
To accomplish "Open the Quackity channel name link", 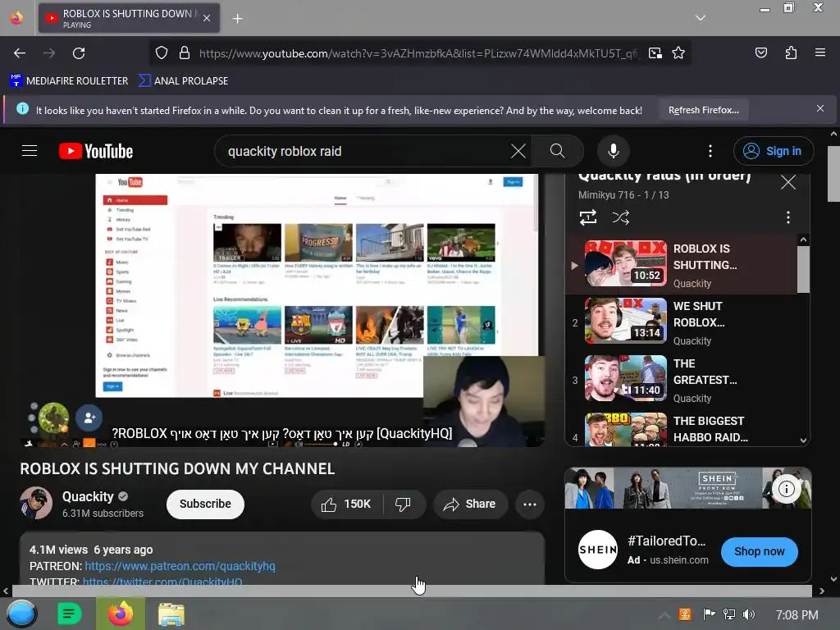I will coord(88,496).
